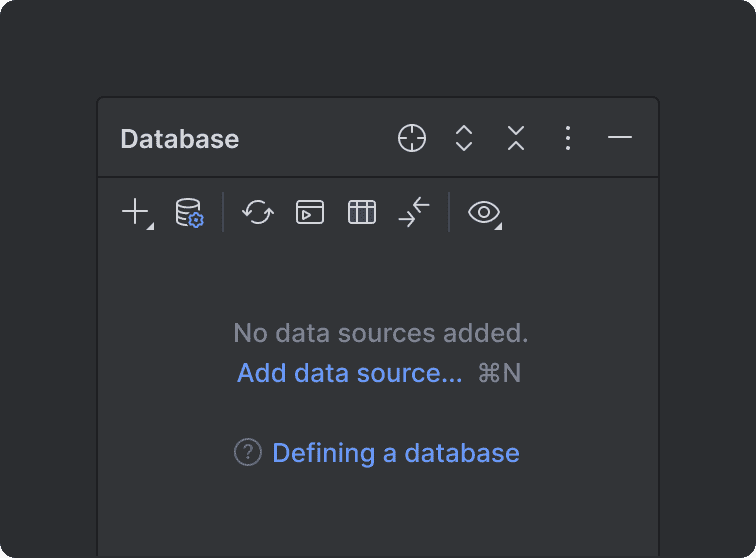Click the No data sources added text
This screenshot has width=756, height=558.
pos(381,333)
